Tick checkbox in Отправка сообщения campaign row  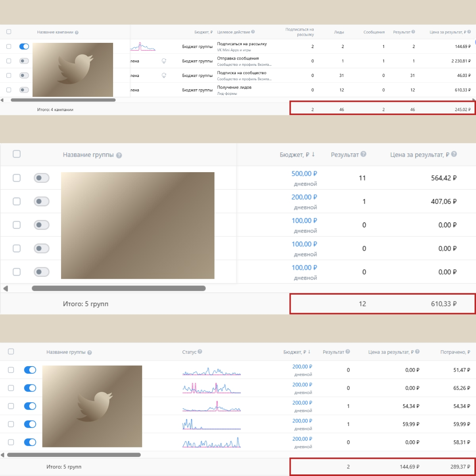click(9, 61)
